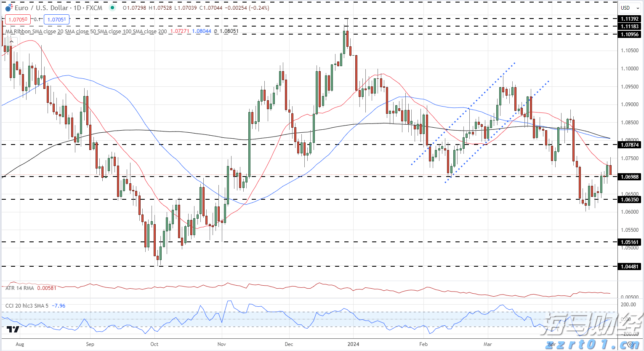
Task: Click the spread value 0.1 between prices
Action: [x=37, y=19]
